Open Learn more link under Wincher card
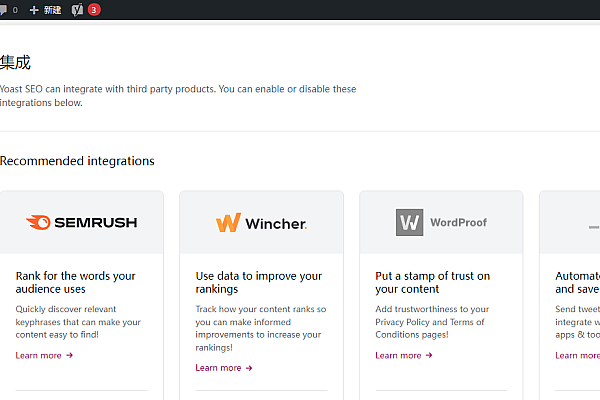600x400 pixels. pyautogui.click(x=224, y=368)
